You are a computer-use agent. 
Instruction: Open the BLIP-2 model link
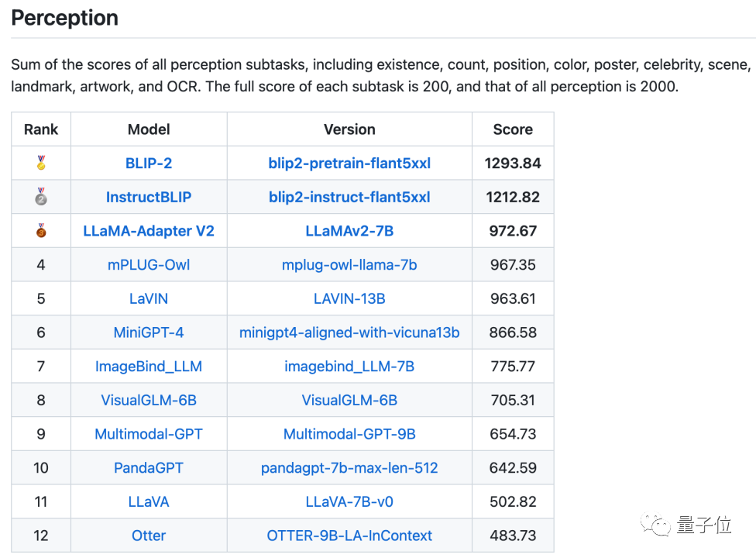click(x=149, y=163)
